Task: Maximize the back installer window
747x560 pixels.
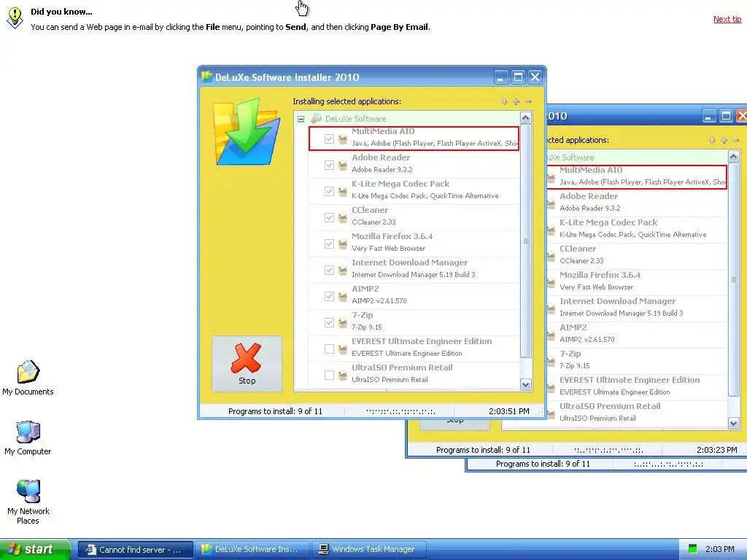Action: pos(726,116)
